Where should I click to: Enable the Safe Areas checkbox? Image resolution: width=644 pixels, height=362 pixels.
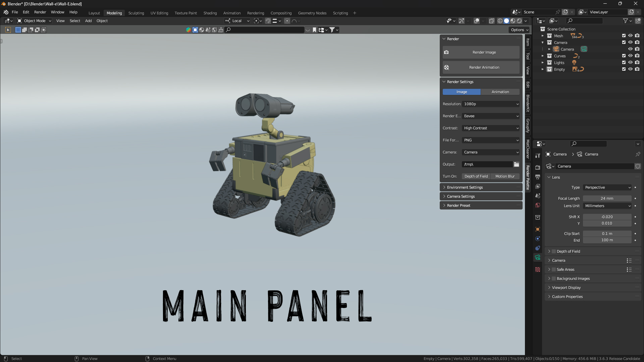(x=554, y=269)
